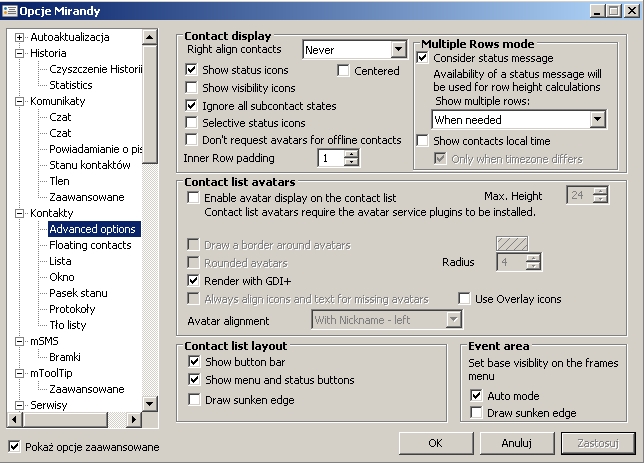
Task: Select Stan kontaktów in the tree
Action: tap(89, 165)
